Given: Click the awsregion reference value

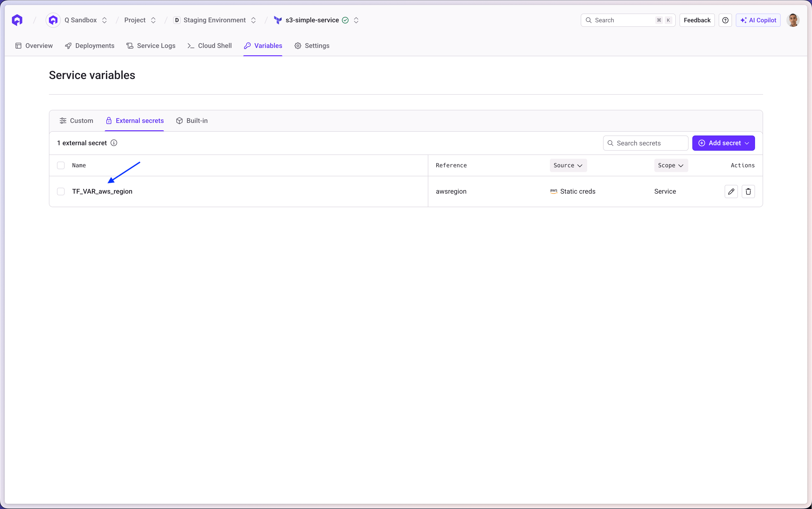Looking at the screenshot, I should coord(451,191).
